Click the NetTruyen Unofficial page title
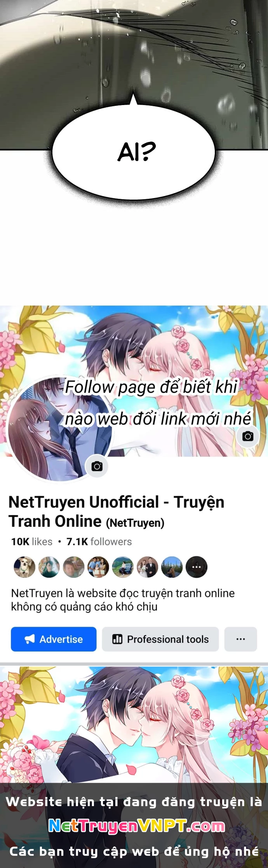The height and width of the screenshot is (868, 268). pos(117,512)
